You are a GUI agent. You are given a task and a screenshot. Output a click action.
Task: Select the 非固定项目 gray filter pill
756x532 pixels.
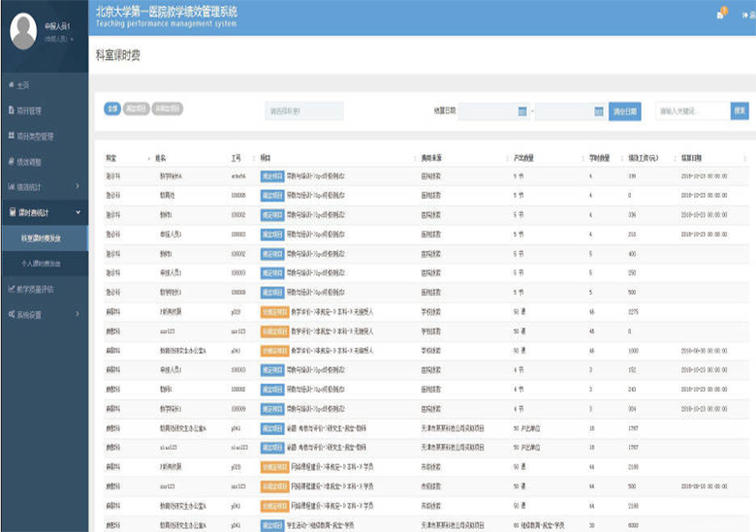tap(167, 110)
